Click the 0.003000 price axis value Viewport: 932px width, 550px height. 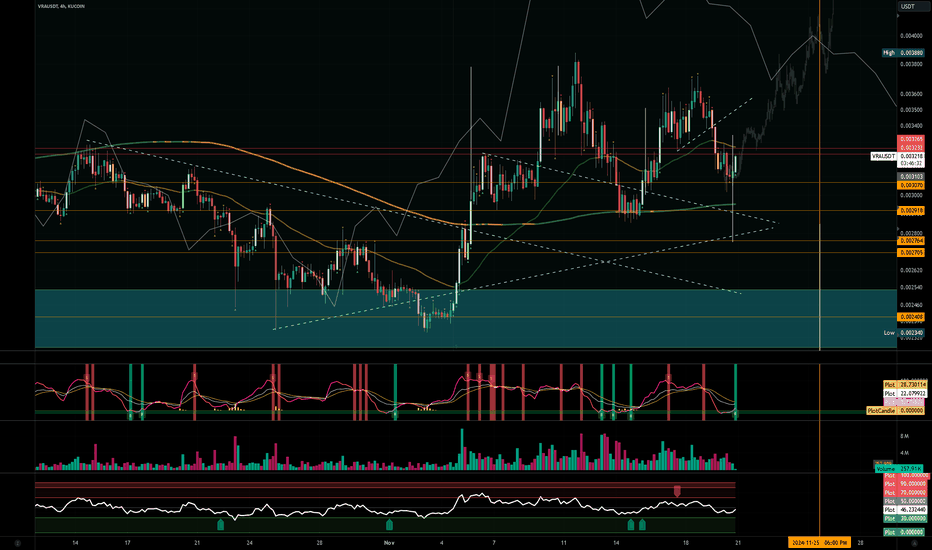click(x=911, y=194)
